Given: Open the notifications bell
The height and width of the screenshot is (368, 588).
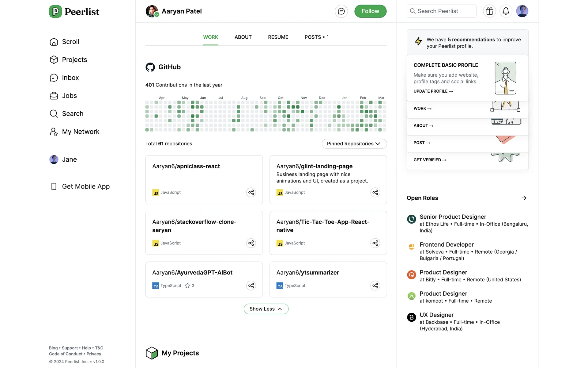Looking at the screenshot, I should coord(506,11).
